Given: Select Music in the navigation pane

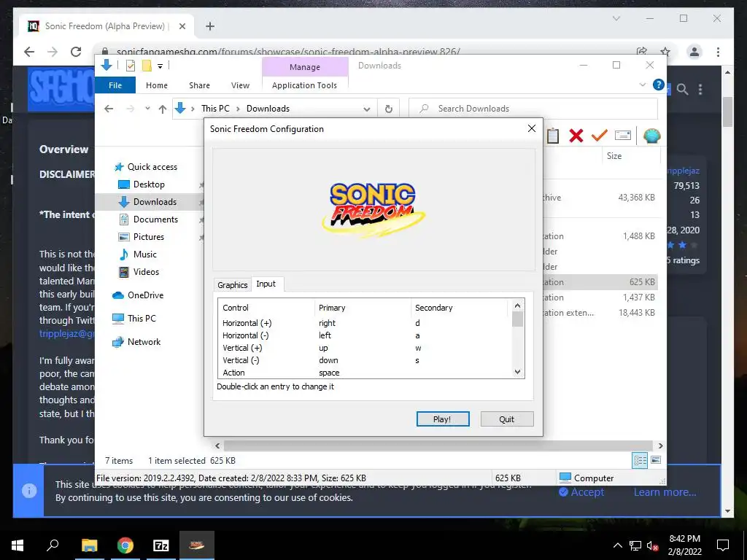Looking at the screenshot, I should (138, 254).
